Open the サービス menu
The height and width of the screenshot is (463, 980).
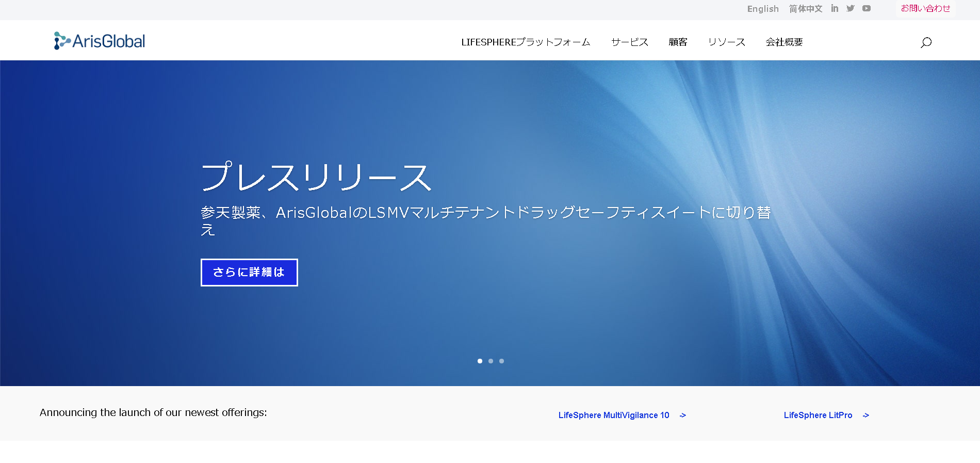(x=630, y=42)
